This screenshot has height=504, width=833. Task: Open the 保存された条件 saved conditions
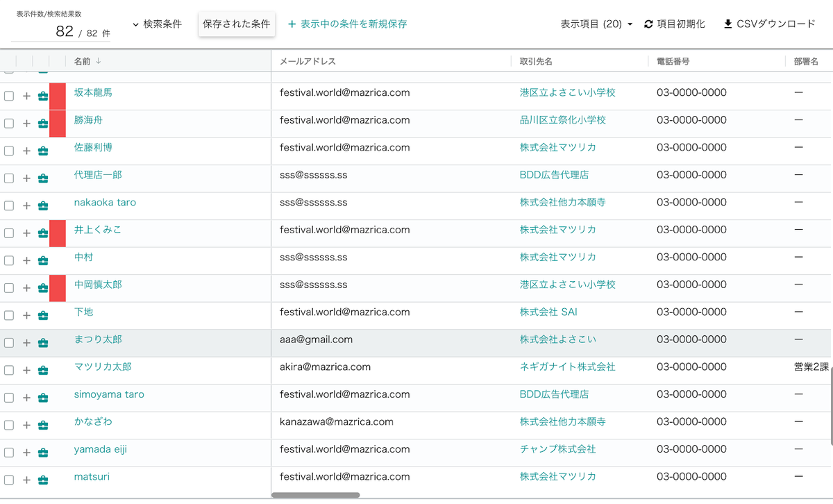coord(237,24)
